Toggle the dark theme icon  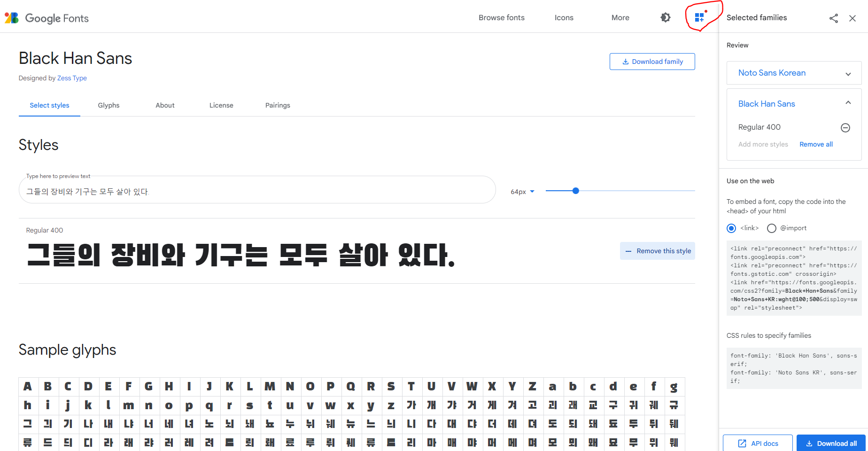click(666, 17)
